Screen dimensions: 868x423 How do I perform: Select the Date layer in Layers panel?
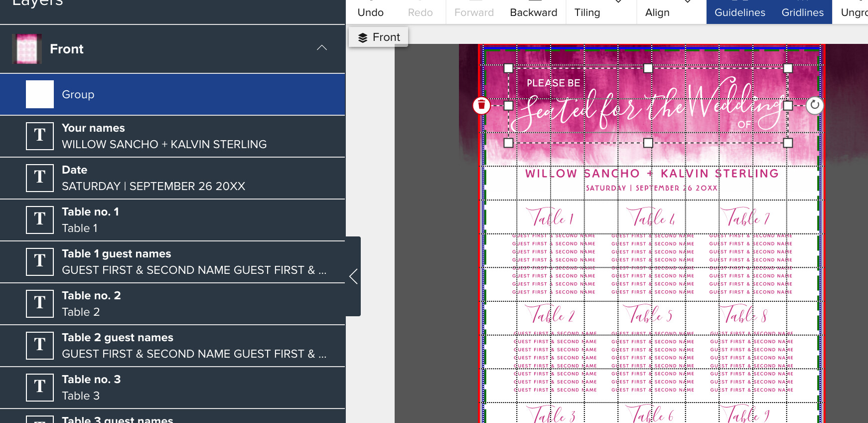click(x=172, y=178)
